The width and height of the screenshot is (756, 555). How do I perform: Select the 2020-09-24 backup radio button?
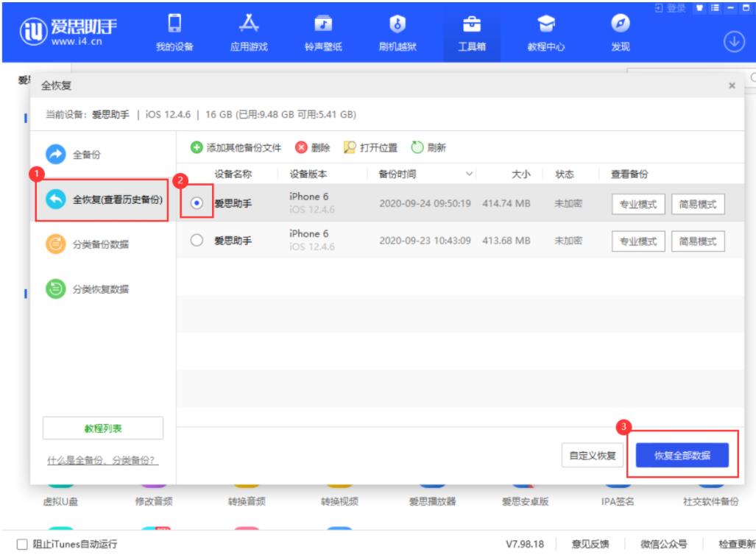[x=197, y=204]
